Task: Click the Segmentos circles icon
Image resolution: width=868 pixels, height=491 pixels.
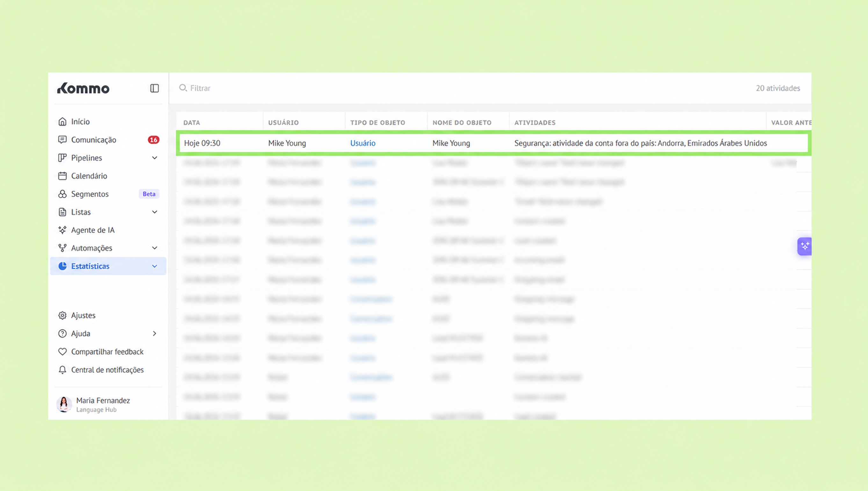Action: (62, 194)
